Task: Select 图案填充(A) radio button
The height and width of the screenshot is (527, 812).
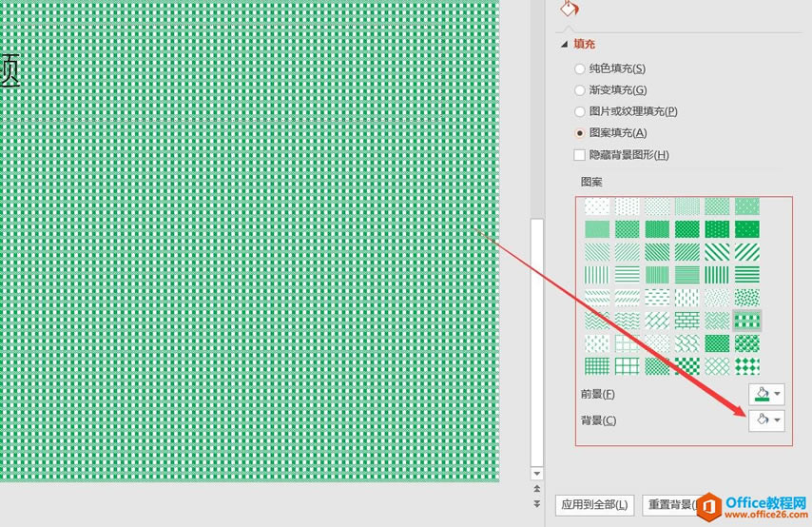Action: click(x=579, y=133)
